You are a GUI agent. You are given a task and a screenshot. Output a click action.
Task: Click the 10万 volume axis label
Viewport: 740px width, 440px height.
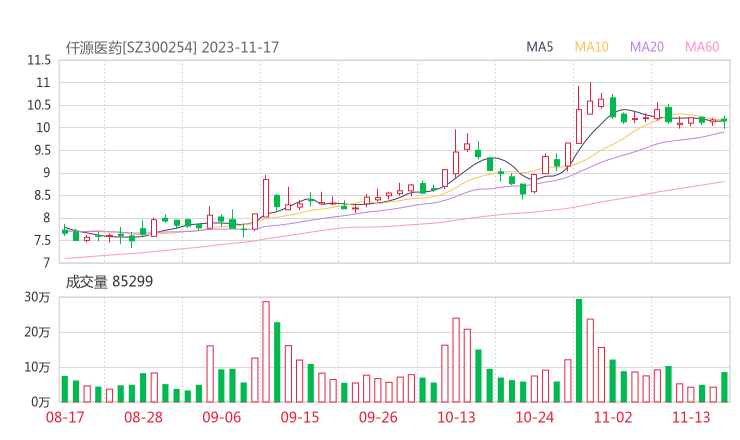coord(37,367)
